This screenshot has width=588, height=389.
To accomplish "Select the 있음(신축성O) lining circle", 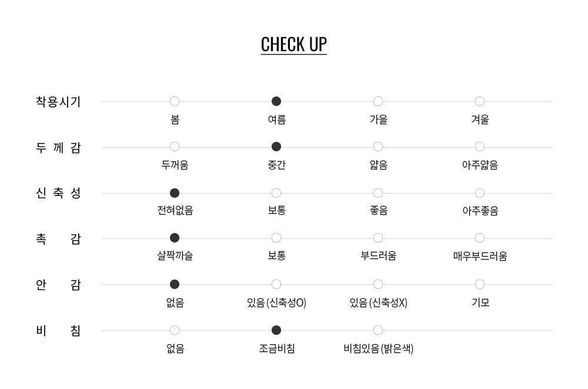I will pos(276,284).
